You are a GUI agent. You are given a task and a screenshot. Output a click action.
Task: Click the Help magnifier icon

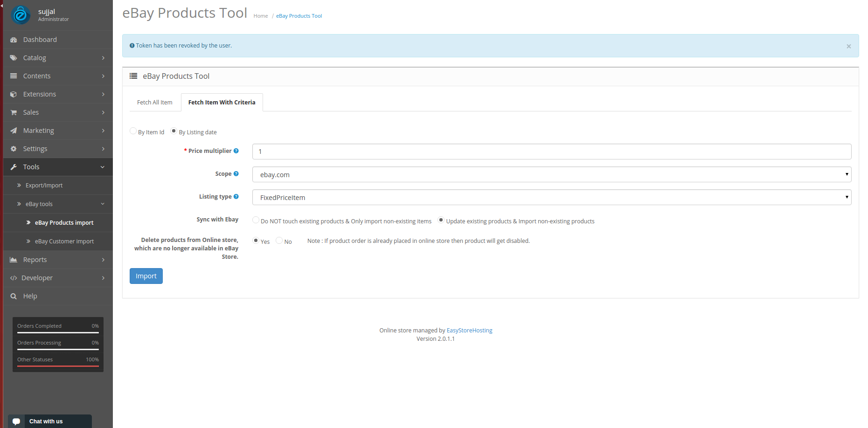click(14, 296)
